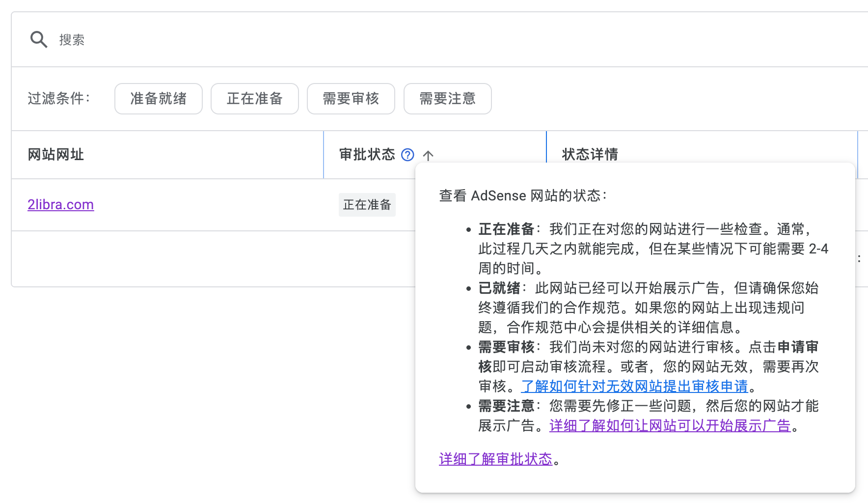868x503 pixels.
Task: Apply the 准备就绪 filter chip
Action: coord(159,99)
